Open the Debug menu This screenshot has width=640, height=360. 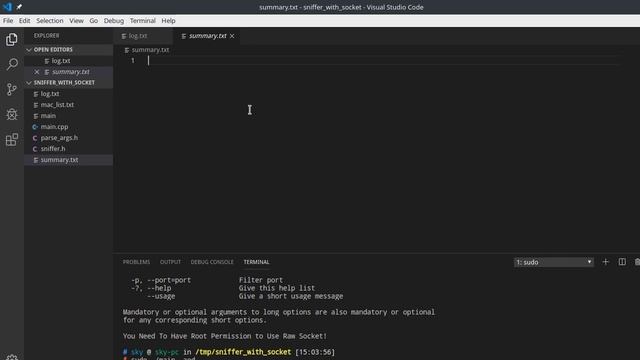[113, 20]
